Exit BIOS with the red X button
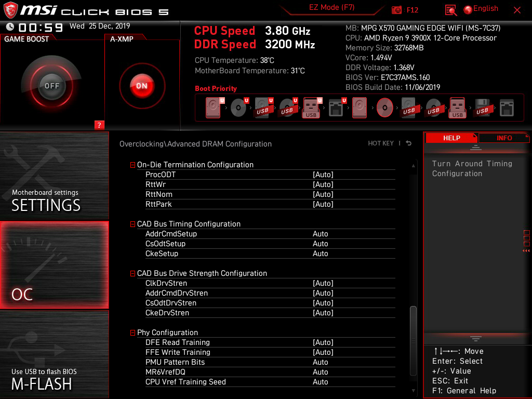Screen dimensions: 532x399 pyautogui.click(x=517, y=10)
